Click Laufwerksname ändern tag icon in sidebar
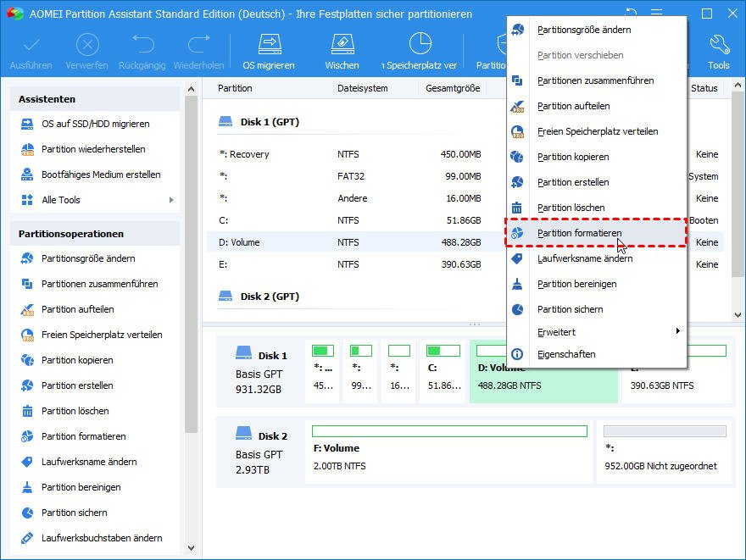 click(x=28, y=462)
